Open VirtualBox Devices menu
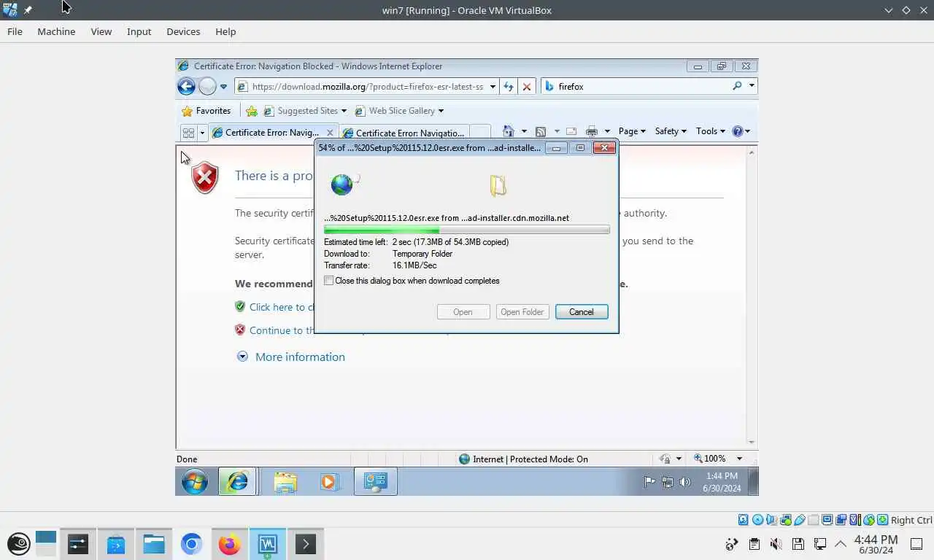934x560 pixels. (x=183, y=31)
